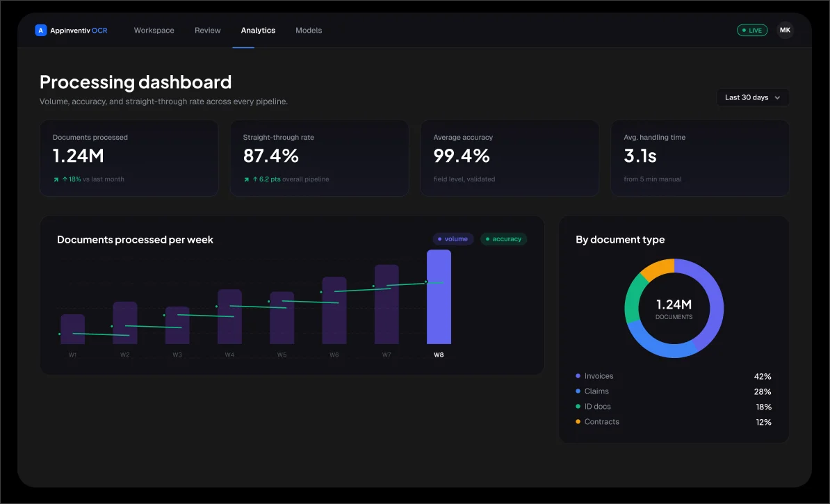Screen dimensions: 830x504
Task: Open the Workspace tab
Action: (154, 30)
